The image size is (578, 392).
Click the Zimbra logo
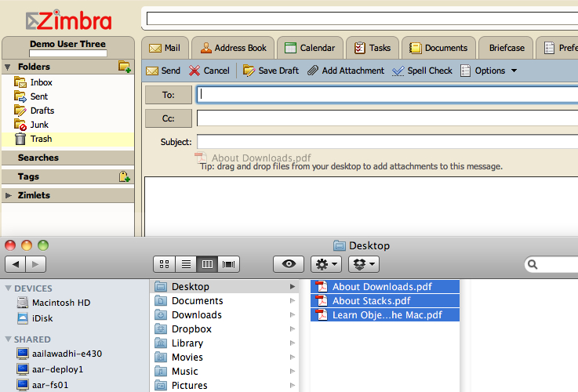coord(69,20)
